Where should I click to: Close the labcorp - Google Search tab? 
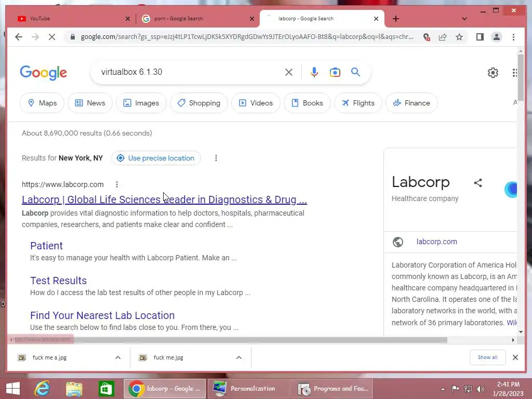(x=376, y=19)
